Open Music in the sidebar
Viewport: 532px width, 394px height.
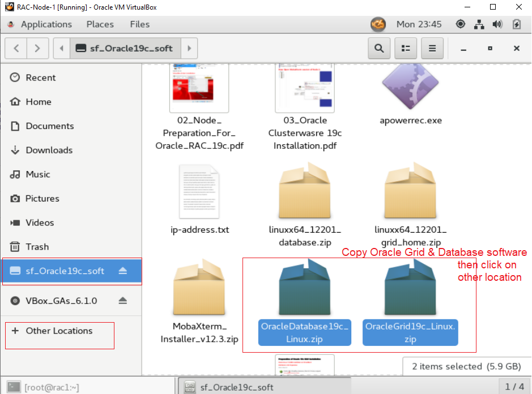(x=71, y=174)
